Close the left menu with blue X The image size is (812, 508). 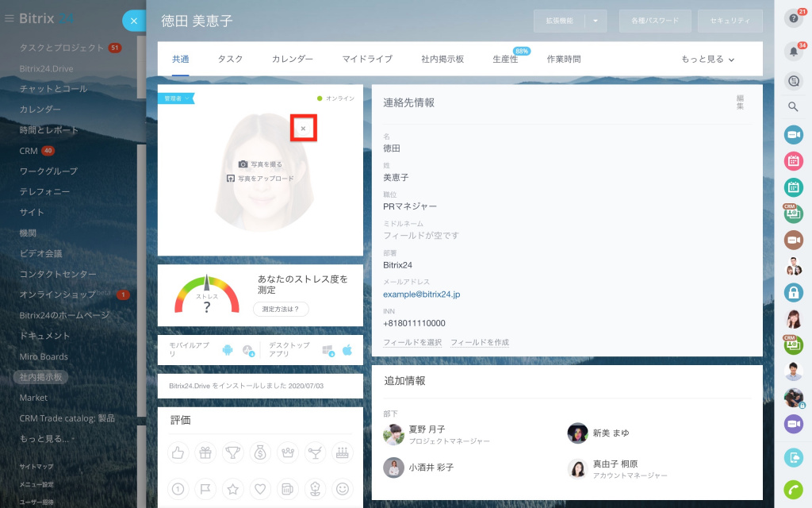[134, 21]
